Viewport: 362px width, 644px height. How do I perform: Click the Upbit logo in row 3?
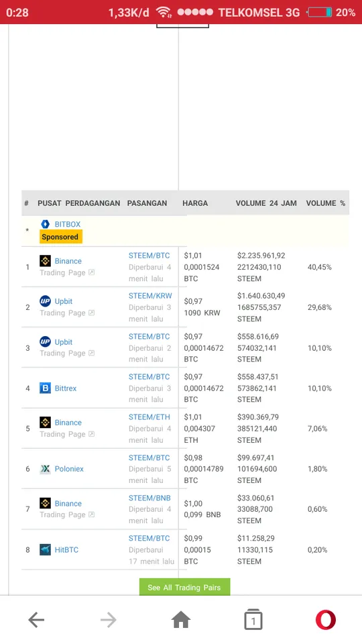tap(45, 341)
